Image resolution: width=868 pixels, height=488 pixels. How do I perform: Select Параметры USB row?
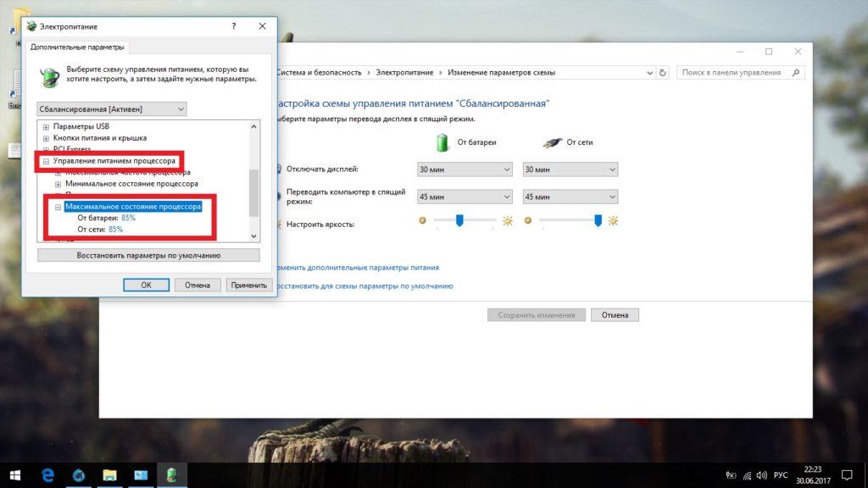point(81,126)
